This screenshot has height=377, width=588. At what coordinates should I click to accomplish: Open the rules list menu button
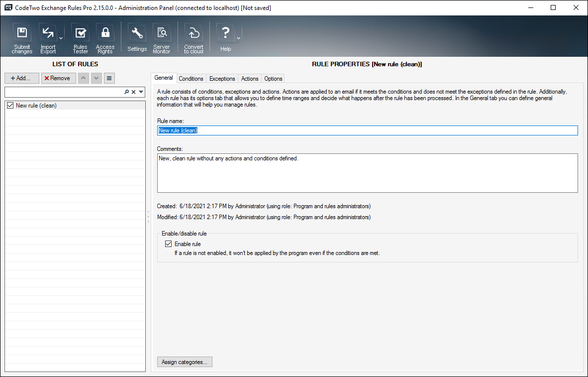109,78
